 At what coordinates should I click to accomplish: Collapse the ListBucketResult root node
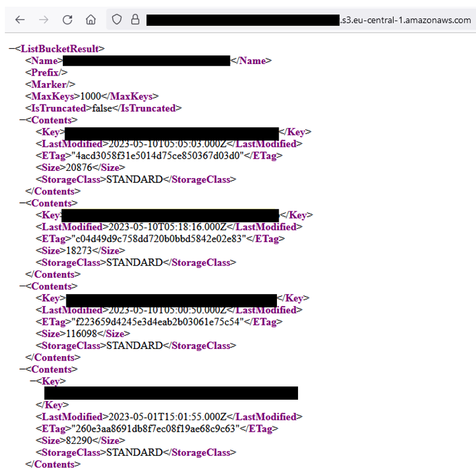pyautogui.click(x=12, y=49)
